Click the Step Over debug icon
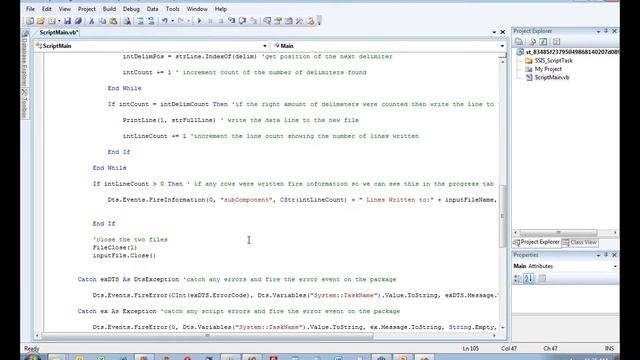 [242, 21]
